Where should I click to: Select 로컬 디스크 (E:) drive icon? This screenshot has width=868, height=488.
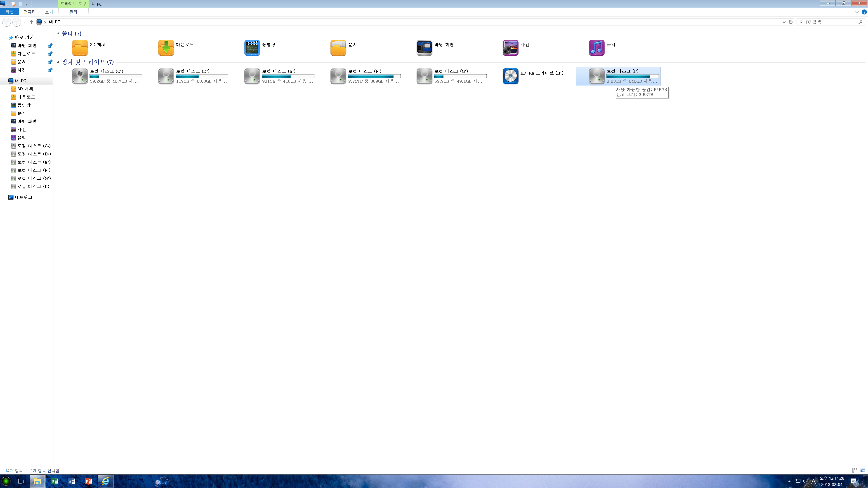(x=252, y=76)
